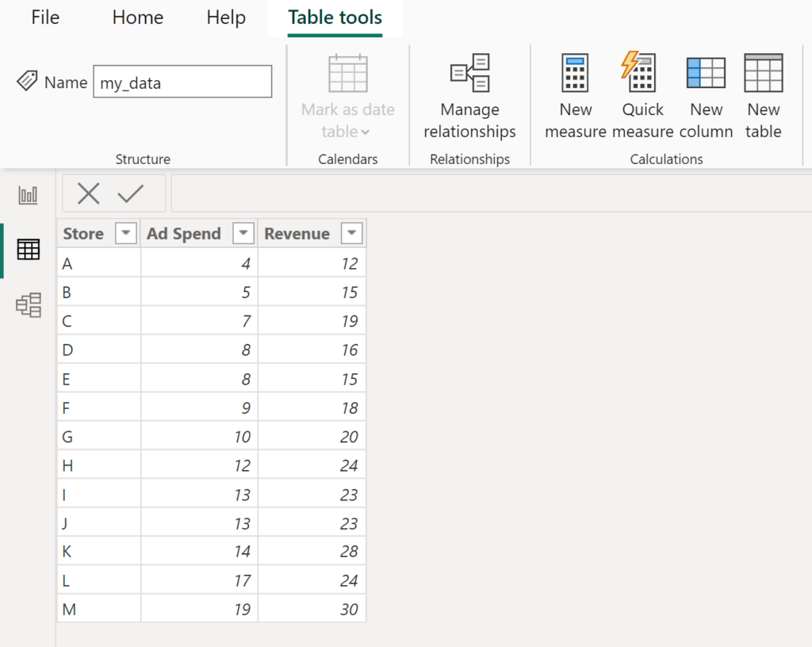
Task: Open the Report view in the sidebar
Action: click(28, 193)
